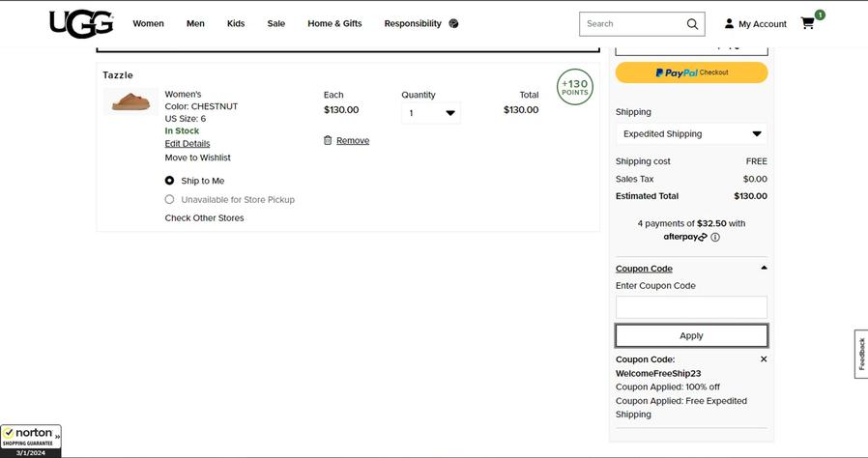The image size is (868, 458).
Task: Click the Shipping cost FREE value
Action: pos(757,161)
